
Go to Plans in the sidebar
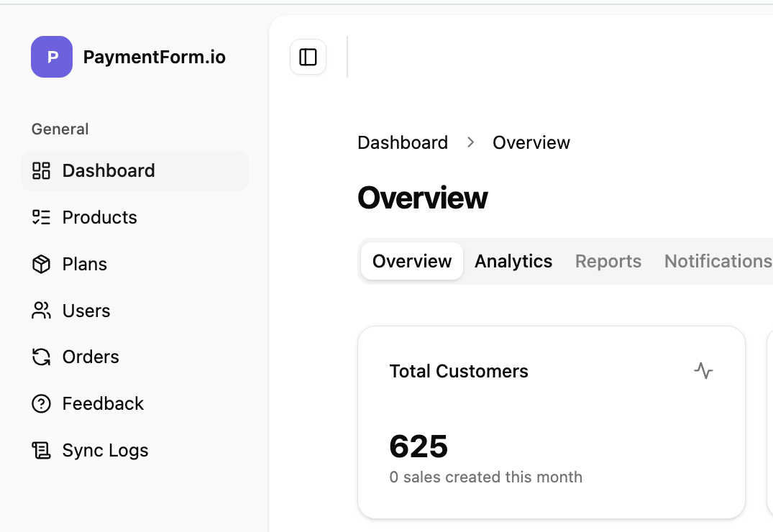134,265
